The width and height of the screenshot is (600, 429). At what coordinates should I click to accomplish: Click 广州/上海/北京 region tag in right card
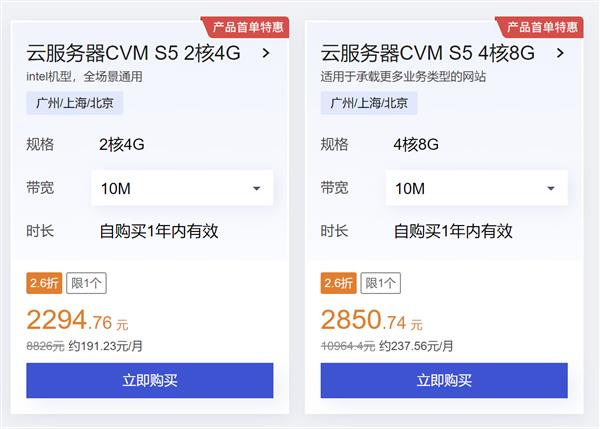pos(369,103)
